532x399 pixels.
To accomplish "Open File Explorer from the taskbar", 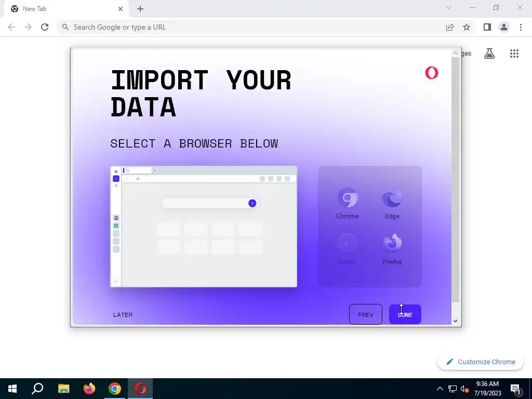I will pyautogui.click(x=63, y=389).
